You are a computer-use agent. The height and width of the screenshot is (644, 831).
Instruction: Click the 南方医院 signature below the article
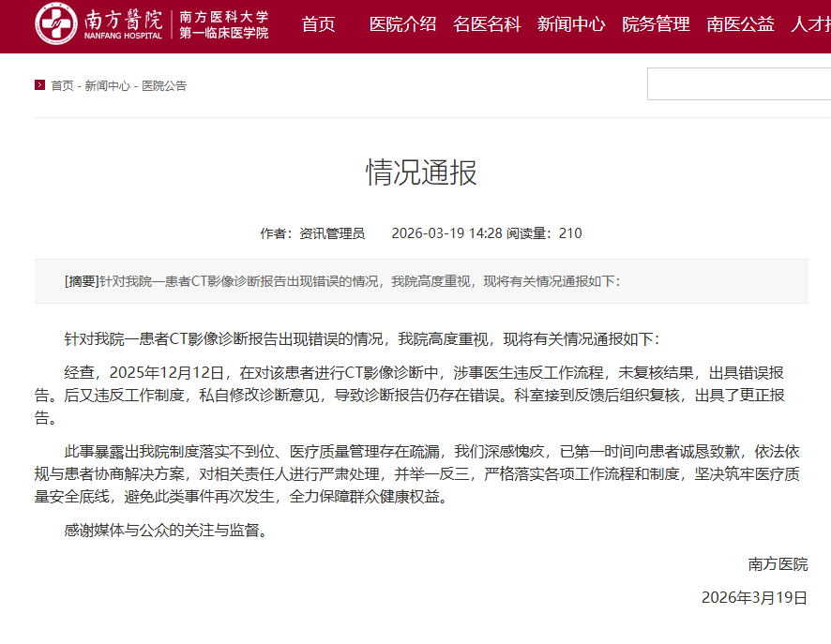point(777,564)
